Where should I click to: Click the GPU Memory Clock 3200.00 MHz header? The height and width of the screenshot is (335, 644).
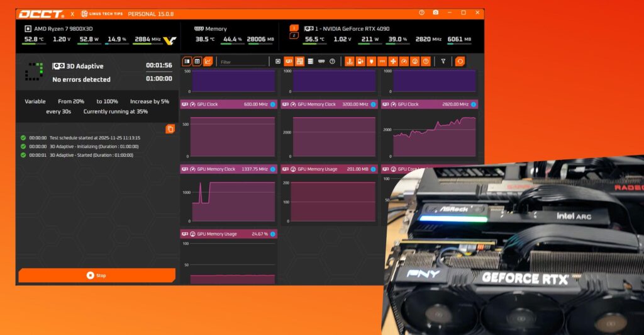pos(329,105)
